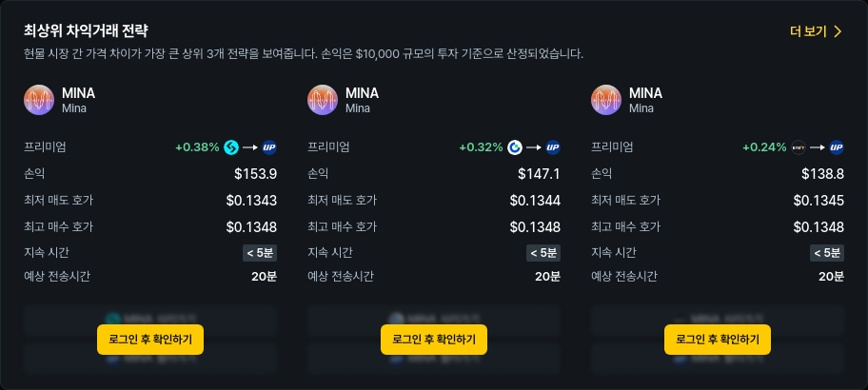The height and width of the screenshot is (390, 868).
Task: Click the < 5분 duration badge in first card
Action: click(260, 253)
